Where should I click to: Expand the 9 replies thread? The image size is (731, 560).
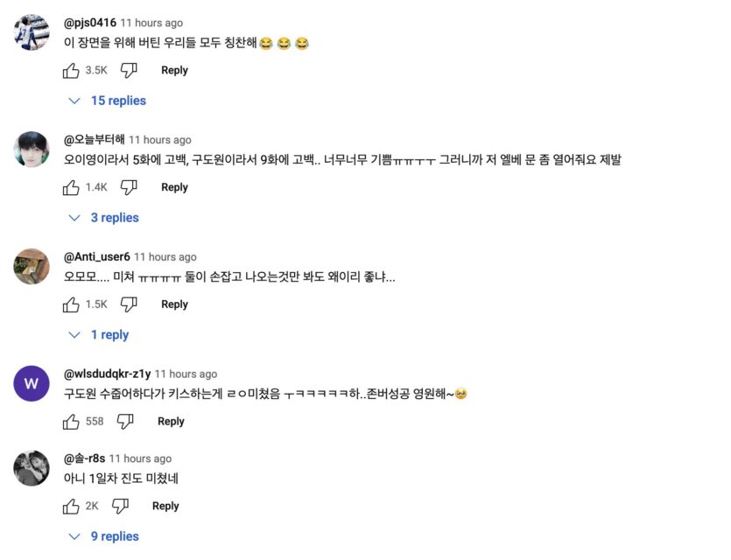104,536
